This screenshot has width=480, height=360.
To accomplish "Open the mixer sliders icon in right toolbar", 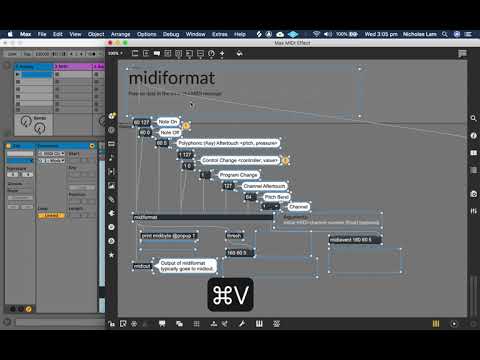I will coord(473,211).
